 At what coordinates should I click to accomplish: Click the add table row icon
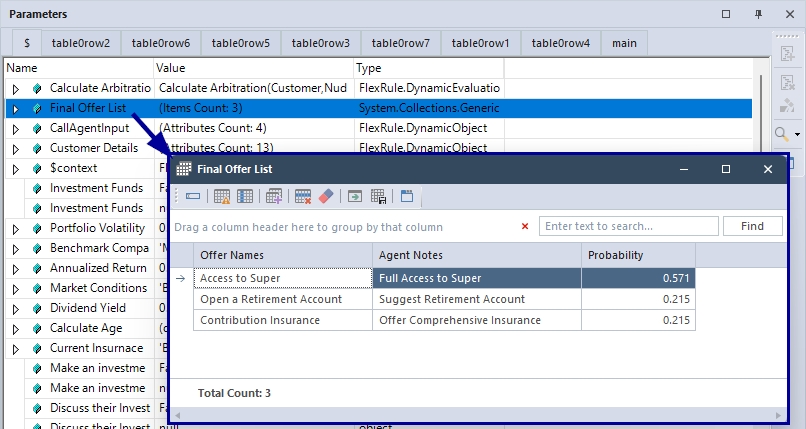pos(274,196)
